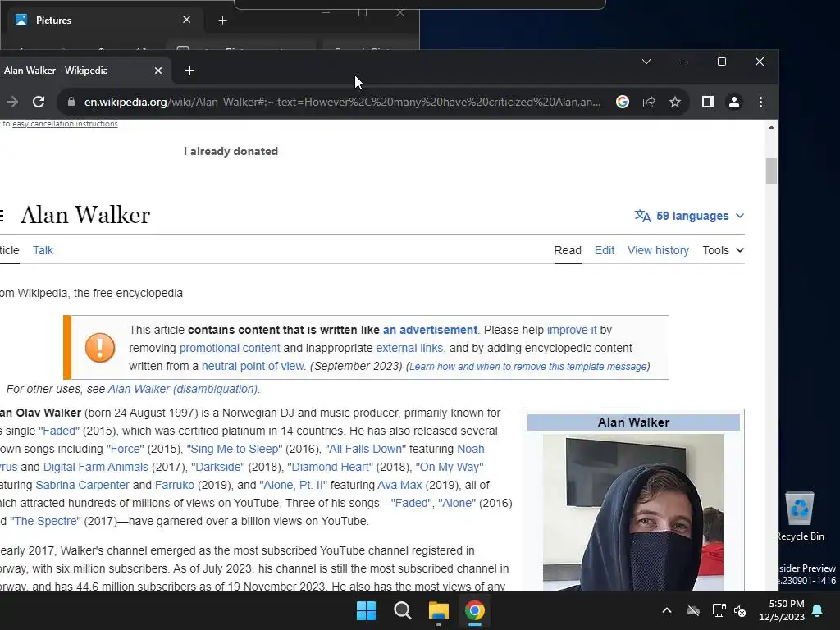Follow the 'Digital Farm Animals' link
The height and width of the screenshot is (630, 840).
95,467
